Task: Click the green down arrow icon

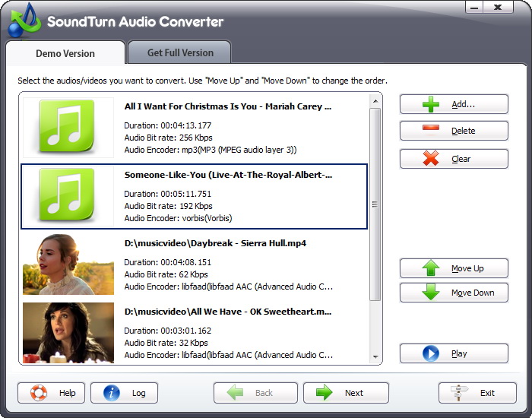Action: pos(431,292)
